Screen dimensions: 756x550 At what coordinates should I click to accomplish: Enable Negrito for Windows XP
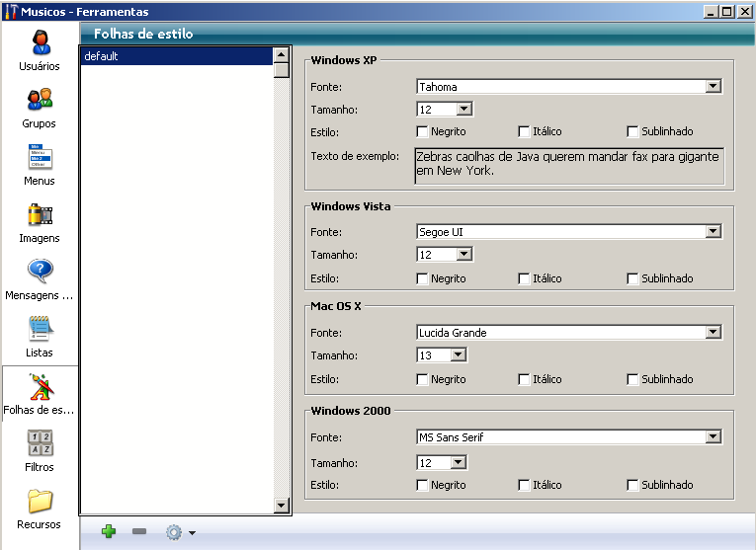pyautogui.click(x=423, y=131)
